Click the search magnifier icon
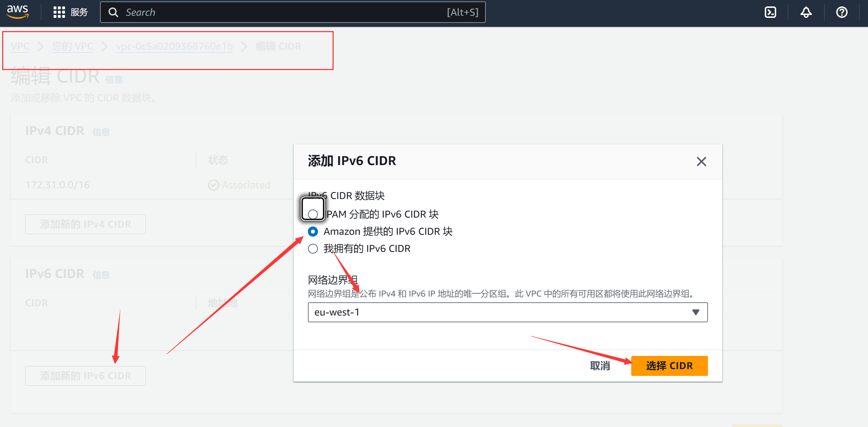The height and width of the screenshot is (427, 868). click(113, 13)
